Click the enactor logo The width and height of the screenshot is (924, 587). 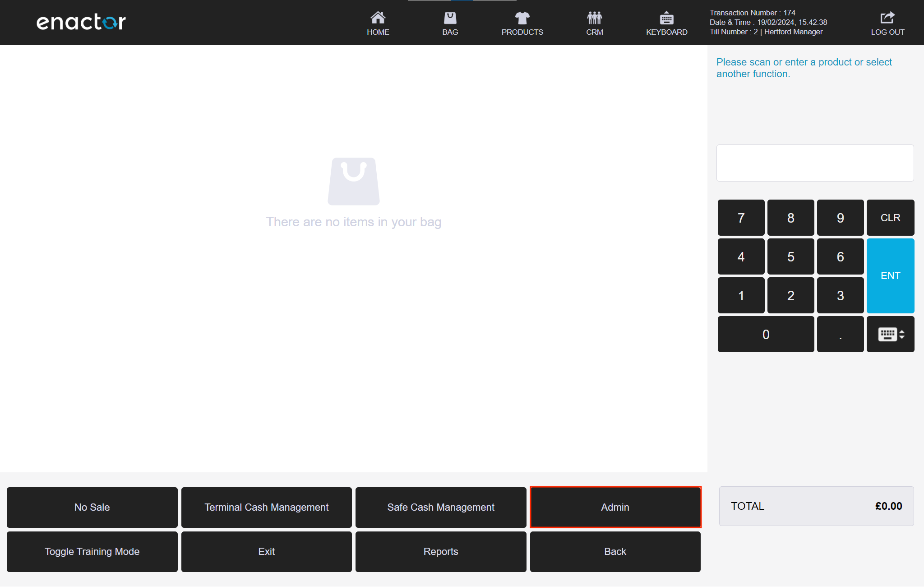(81, 22)
